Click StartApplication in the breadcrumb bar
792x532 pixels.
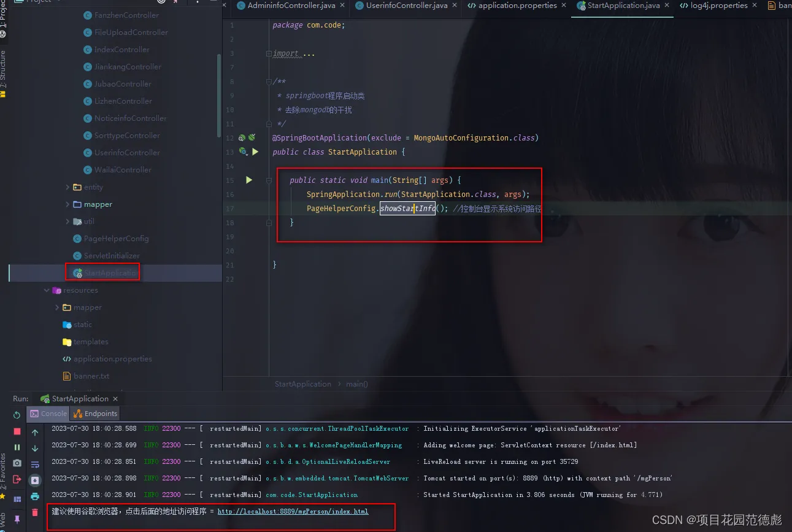[303, 384]
